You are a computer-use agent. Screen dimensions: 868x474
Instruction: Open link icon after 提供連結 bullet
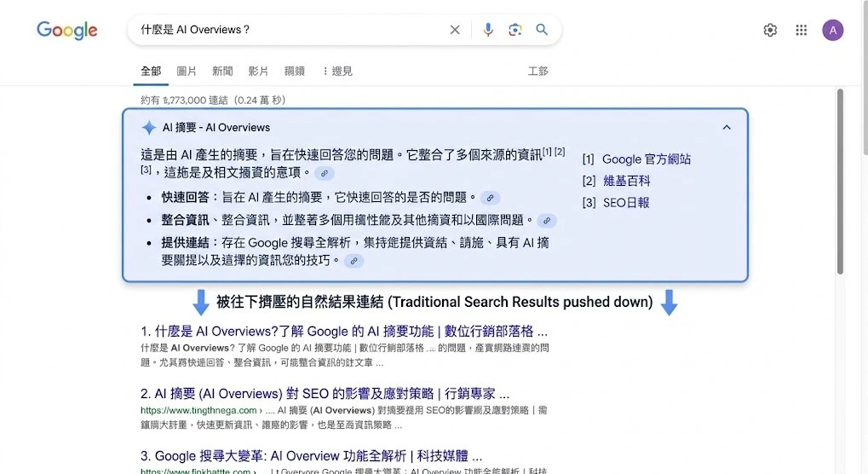point(354,261)
